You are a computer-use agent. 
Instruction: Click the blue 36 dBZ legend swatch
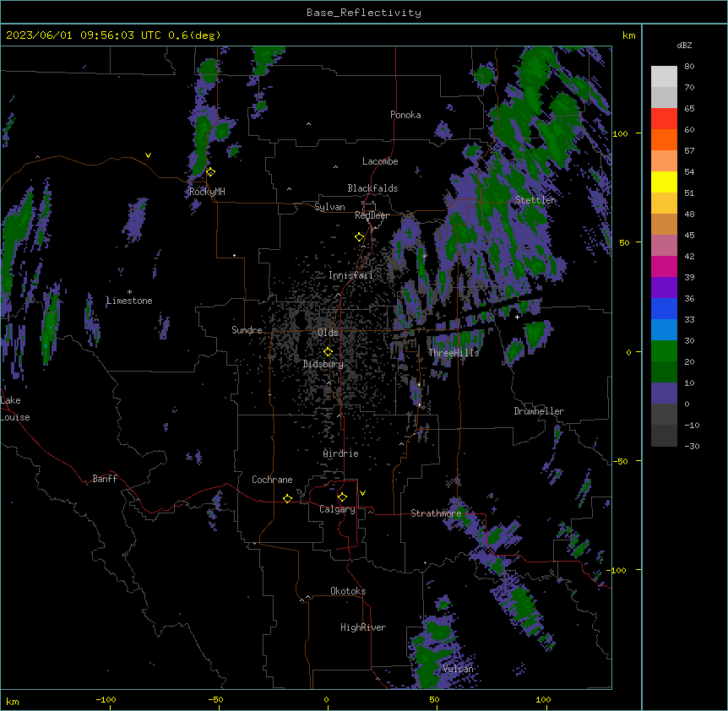[664, 308]
